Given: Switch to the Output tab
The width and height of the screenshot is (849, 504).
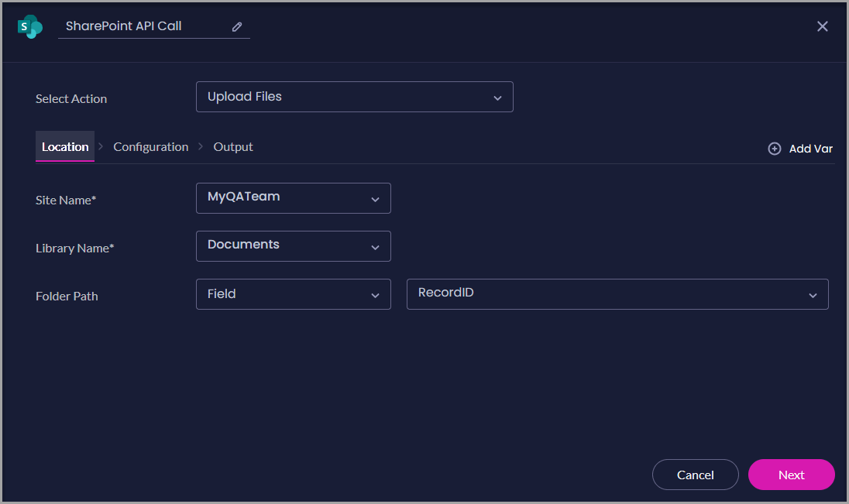Looking at the screenshot, I should [233, 146].
